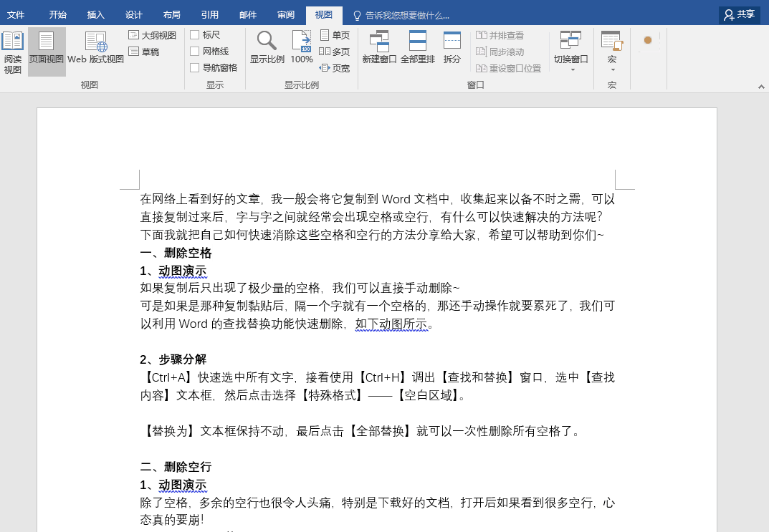The image size is (769, 532).
Task: Click the Tell Me search box
Action: [408, 16]
